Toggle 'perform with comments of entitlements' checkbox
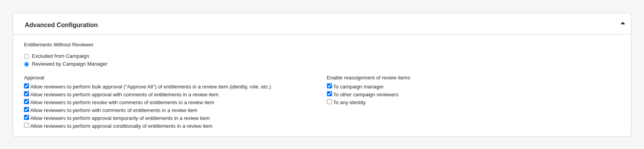This screenshot has width=644, height=149. click(x=26, y=110)
